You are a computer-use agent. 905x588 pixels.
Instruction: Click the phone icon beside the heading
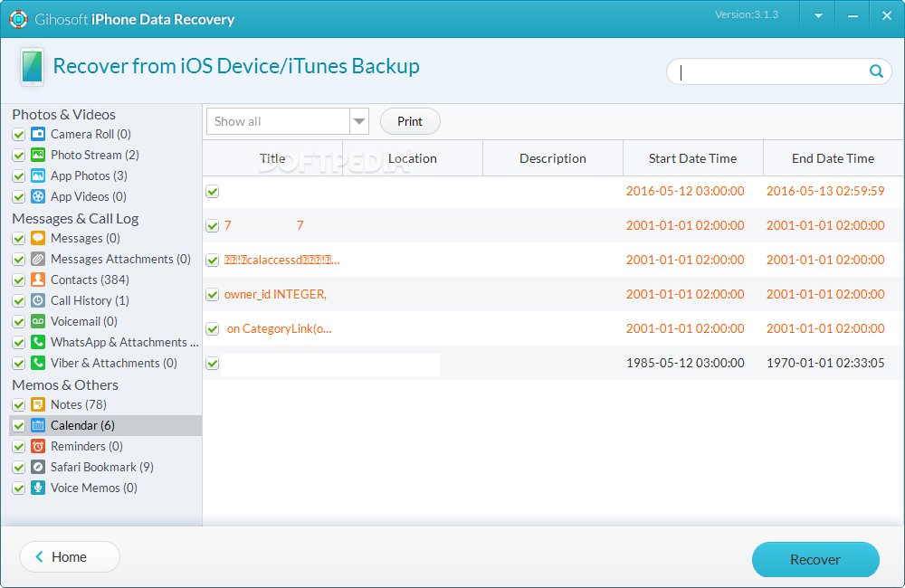(x=33, y=67)
